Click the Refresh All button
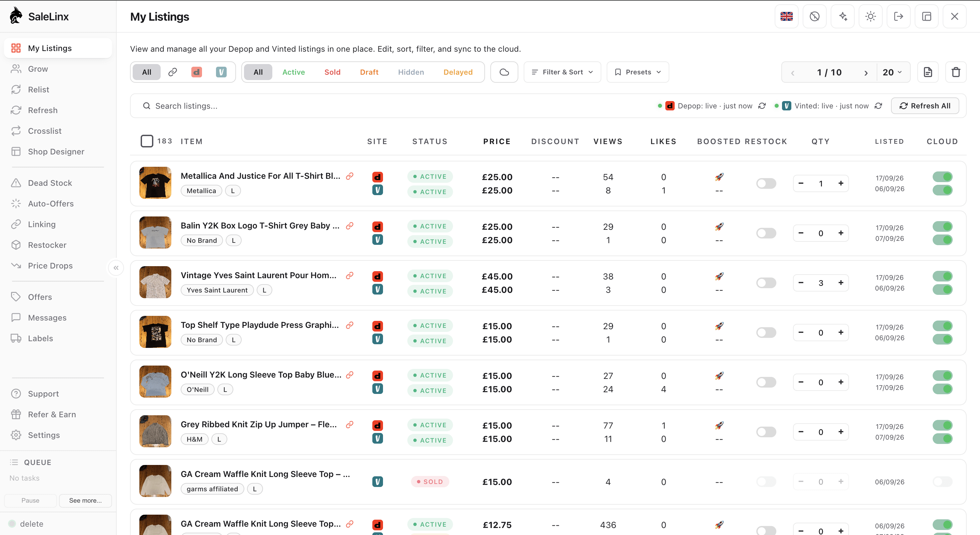Screen dimensions: 980x535 click(x=925, y=106)
